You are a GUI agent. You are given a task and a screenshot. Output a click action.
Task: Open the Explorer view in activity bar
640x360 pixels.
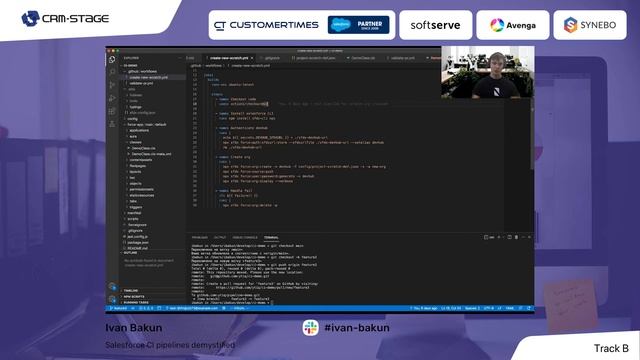tap(112, 60)
